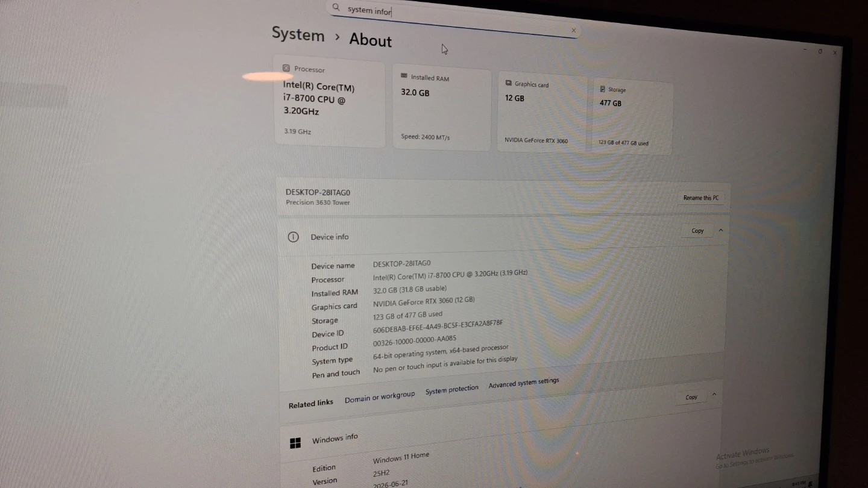This screenshot has height=488, width=868.
Task: Open the System breadcrumb link
Action: tap(298, 34)
